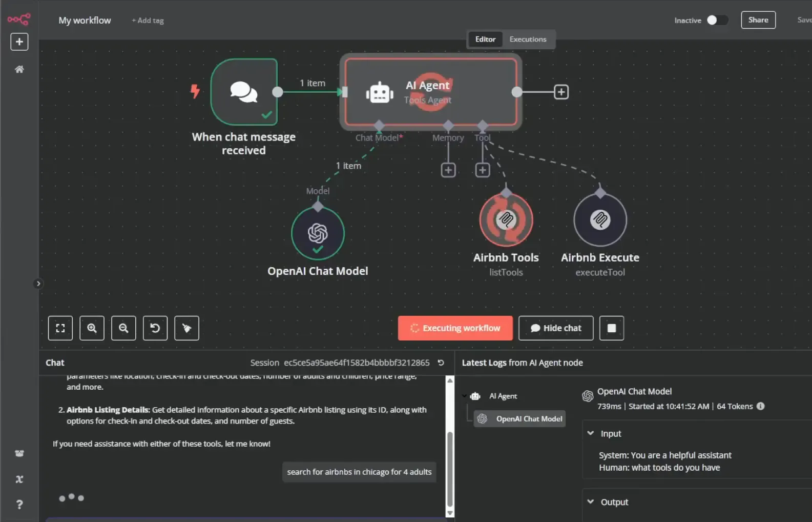Screen dimensions: 812x522
Task: Click the tidy up nodes icon
Action: (x=187, y=328)
